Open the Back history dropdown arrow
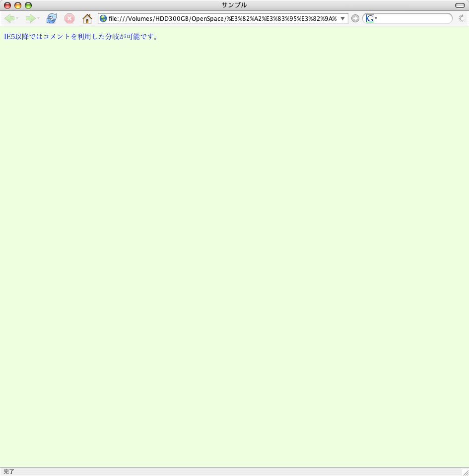469x476 pixels. [17, 18]
